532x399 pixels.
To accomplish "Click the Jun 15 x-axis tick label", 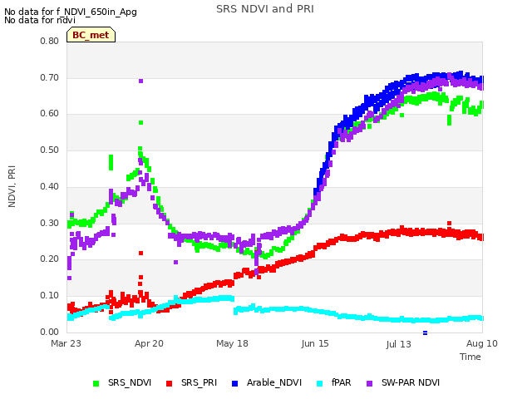I will pyautogui.click(x=315, y=343).
